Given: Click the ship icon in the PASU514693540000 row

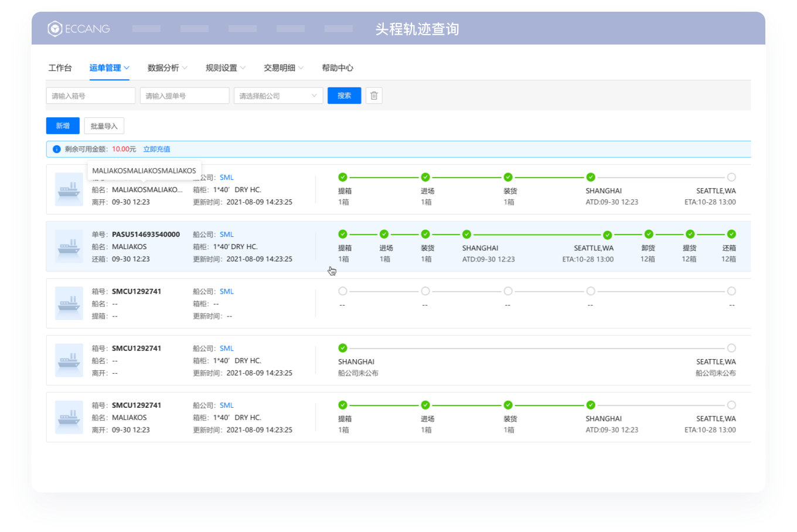Looking at the screenshot, I should click(69, 247).
